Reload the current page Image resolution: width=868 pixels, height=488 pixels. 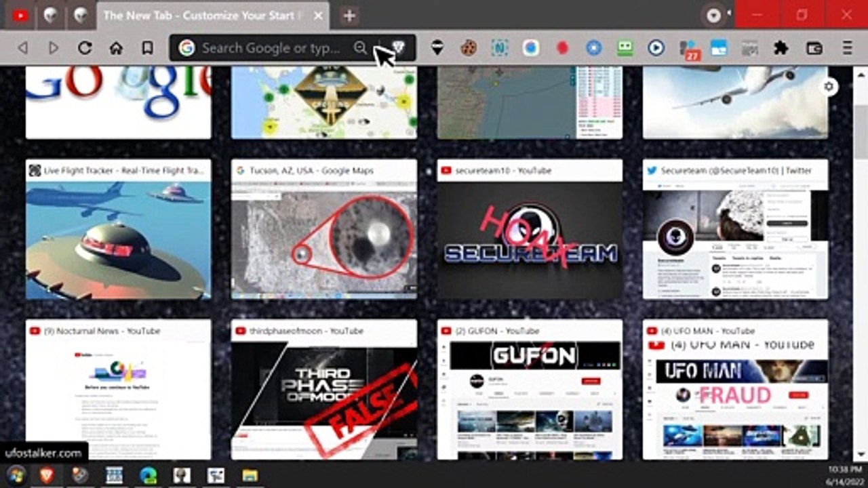point(85,48)
